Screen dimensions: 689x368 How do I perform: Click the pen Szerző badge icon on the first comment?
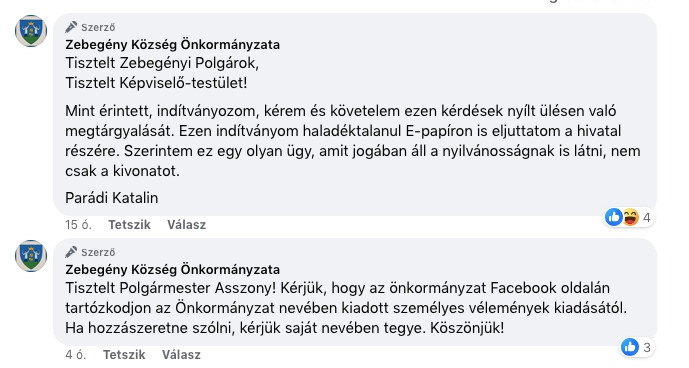[x=71, y=27]
